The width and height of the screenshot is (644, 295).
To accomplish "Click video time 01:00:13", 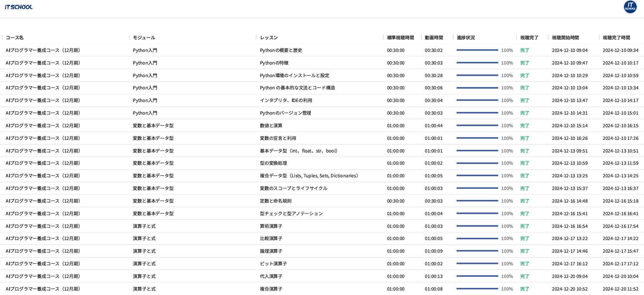I will pyautogui.click(x=434, y=276).
